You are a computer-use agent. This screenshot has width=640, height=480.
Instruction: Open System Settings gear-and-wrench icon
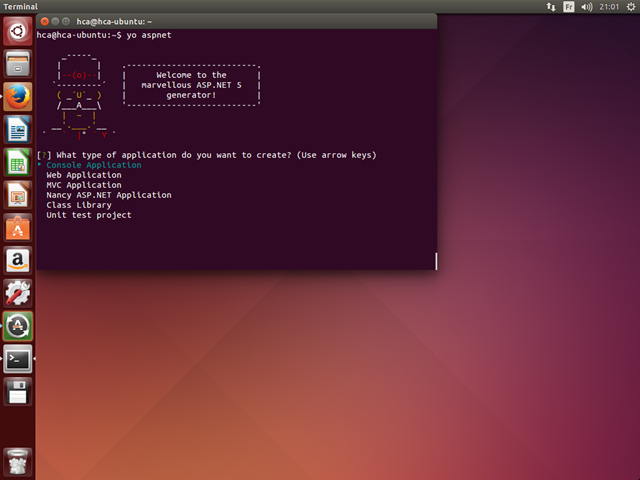coord(18,293)
